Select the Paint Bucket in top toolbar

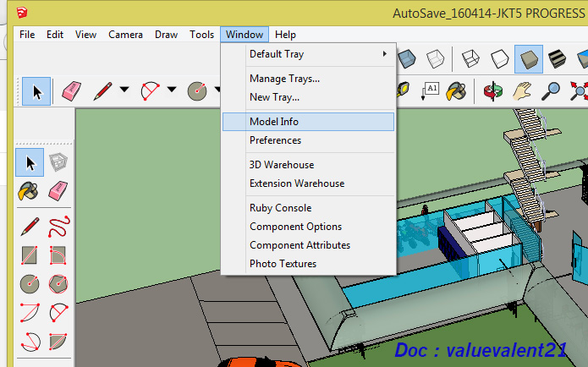pyautogui.click(x=456, y=91)
